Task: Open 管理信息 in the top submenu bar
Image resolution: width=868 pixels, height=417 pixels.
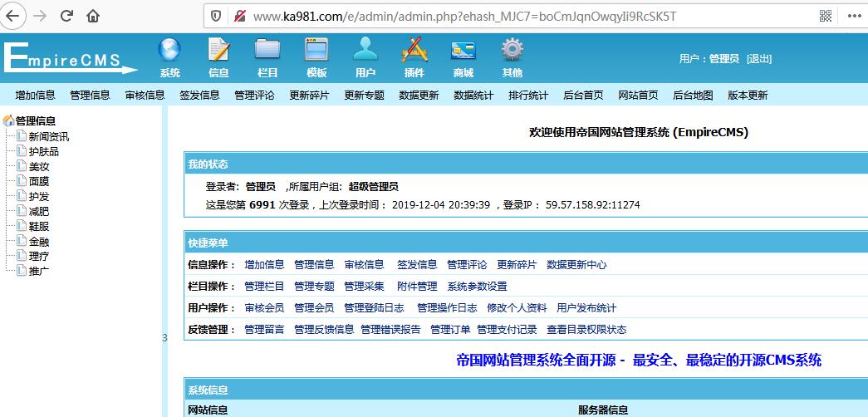Action: click(x=91, y=96)
